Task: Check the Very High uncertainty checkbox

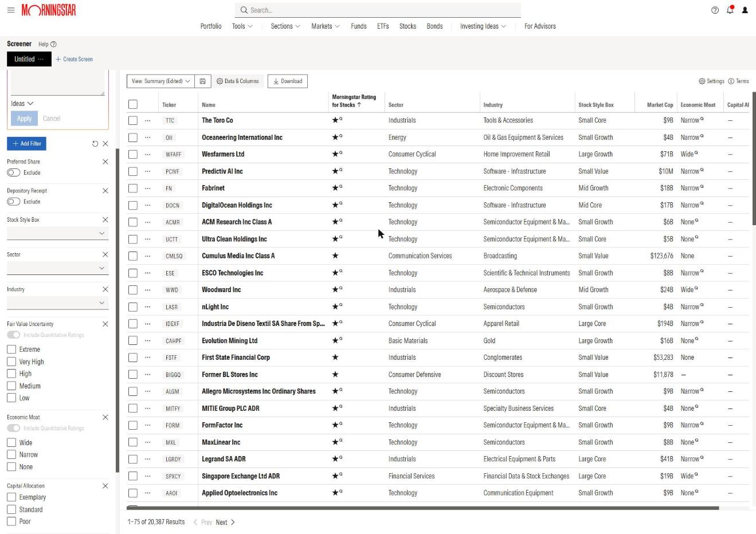Action: (11, 362)
